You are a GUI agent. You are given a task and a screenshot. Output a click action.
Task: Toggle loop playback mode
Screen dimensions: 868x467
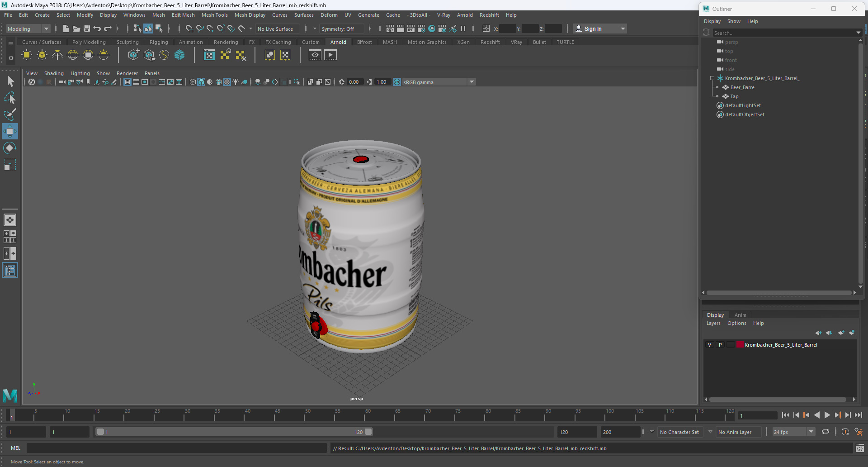(826, 432)
